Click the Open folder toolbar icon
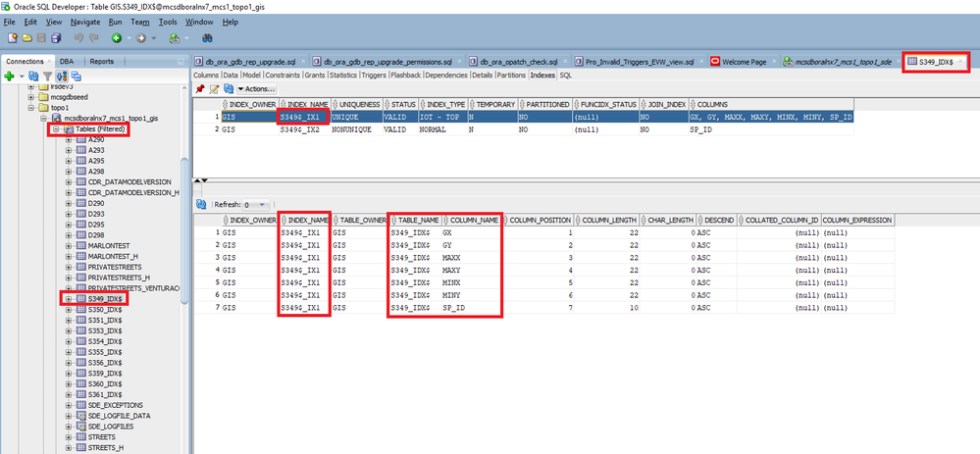The width and height of the screenshot is (980, 454). (x=27, y=38)
